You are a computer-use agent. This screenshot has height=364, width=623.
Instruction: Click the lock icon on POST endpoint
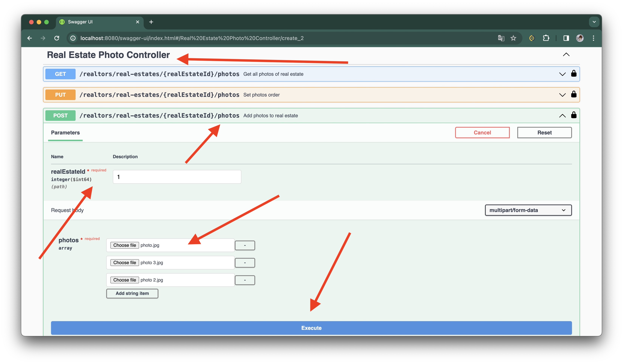point(573,115)
